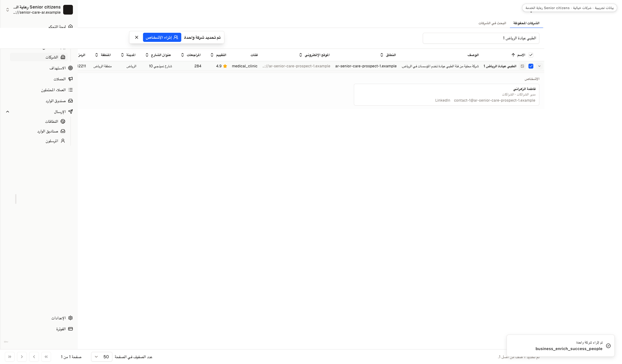This screenshot has width=622, height=364.
Task: Open الشركات in the sidebar
Action: (x=39, y=57)
